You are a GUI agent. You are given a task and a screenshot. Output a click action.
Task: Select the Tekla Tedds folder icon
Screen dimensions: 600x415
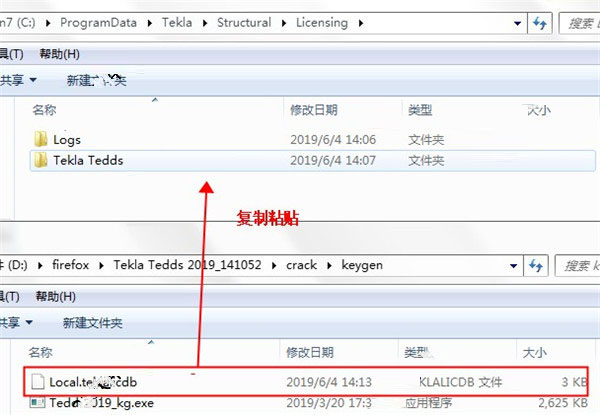point(40,160)
